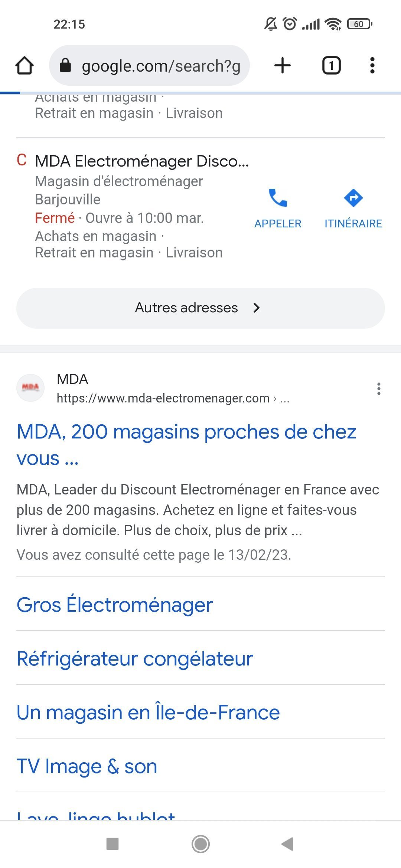Focus the google.com address bar
Screen dimensions: 401x868
pos(161,66)
